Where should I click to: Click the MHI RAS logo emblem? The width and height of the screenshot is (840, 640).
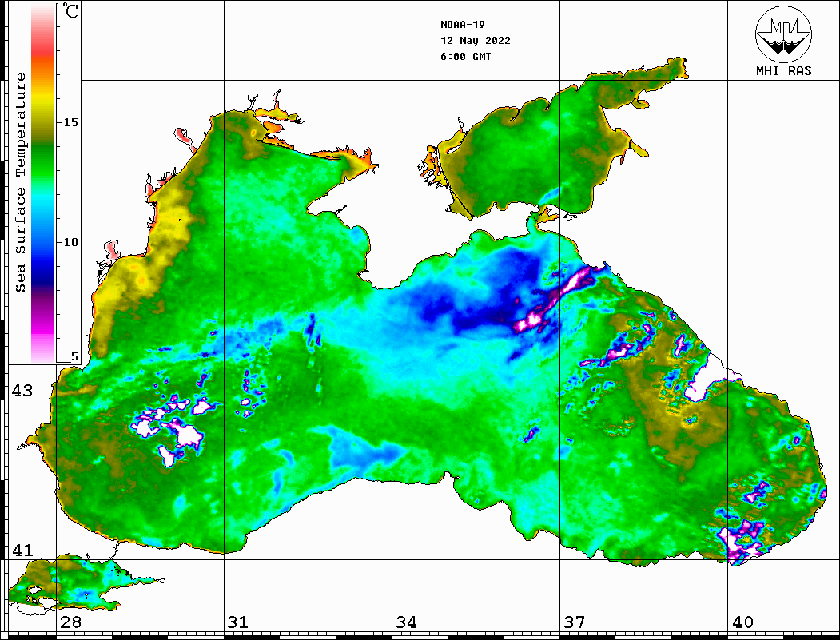[x=783, y=34]
